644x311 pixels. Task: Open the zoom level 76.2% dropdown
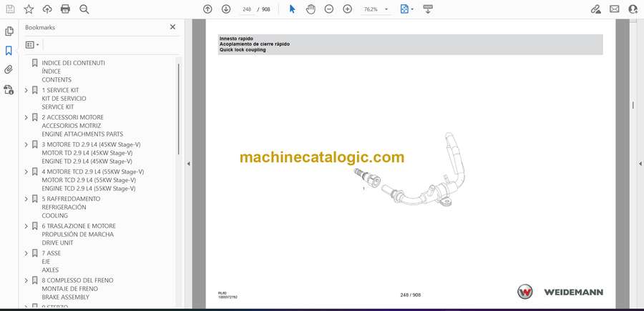tap(387, 9)
